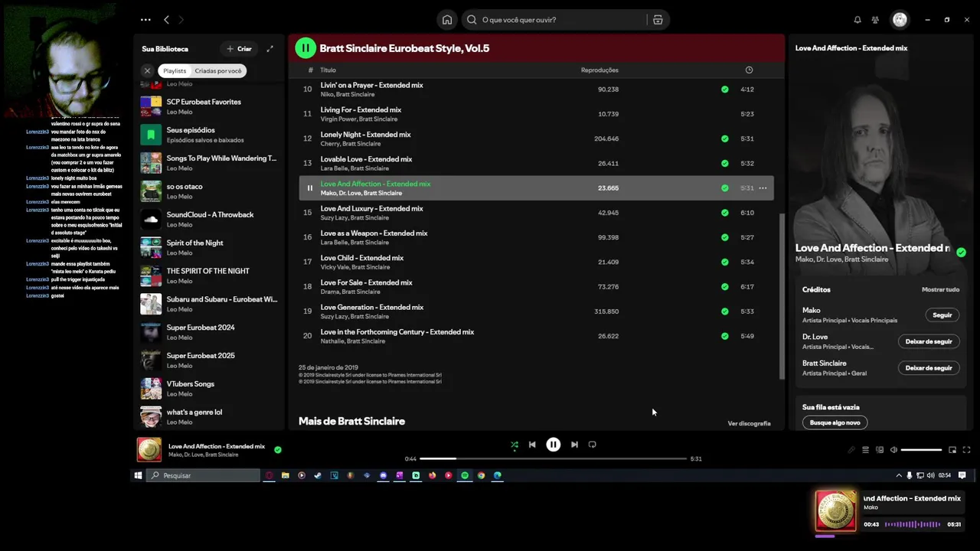The image size is (980, 551).
Task: Click the track list scrollbar
Action: [782, 296]
